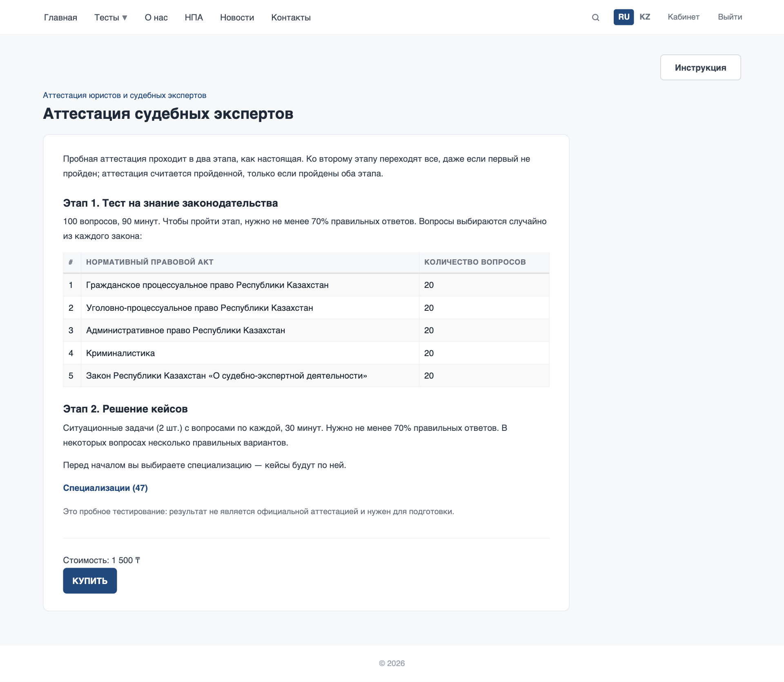784x682 pixels.
Task: Expand Специализации (47) list
Action: point(105,488)
